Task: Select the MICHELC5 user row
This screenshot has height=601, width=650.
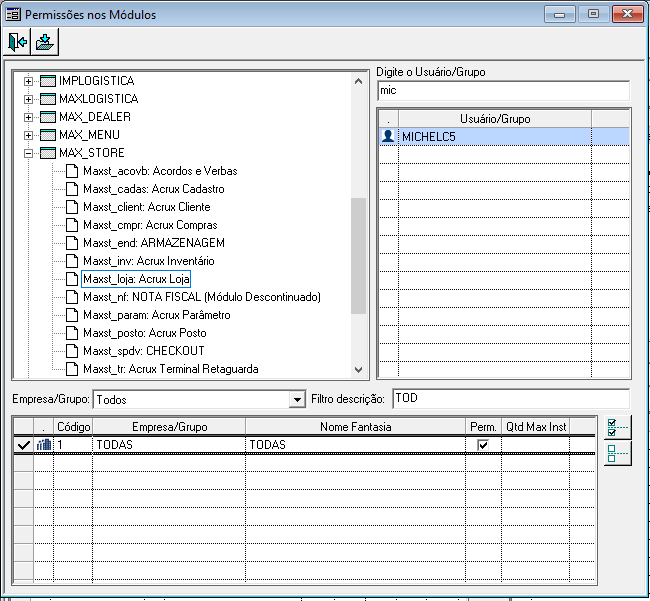Action: click(504, 136)
